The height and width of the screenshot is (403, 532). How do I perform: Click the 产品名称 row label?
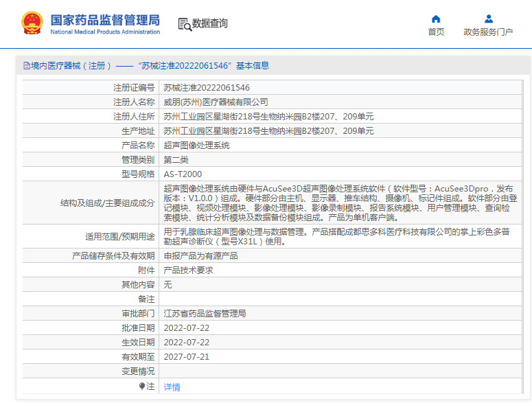[138, 146]
